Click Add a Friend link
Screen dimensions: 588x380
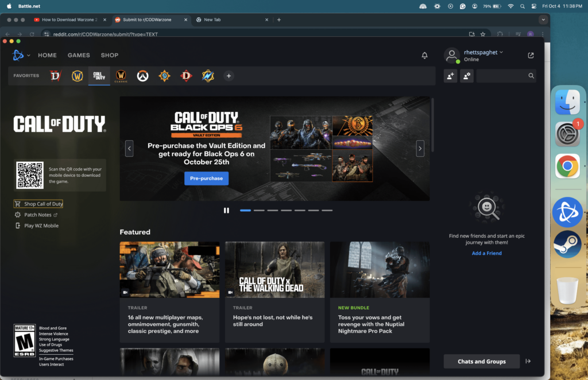pyautogui.click(x=487, y=253)
